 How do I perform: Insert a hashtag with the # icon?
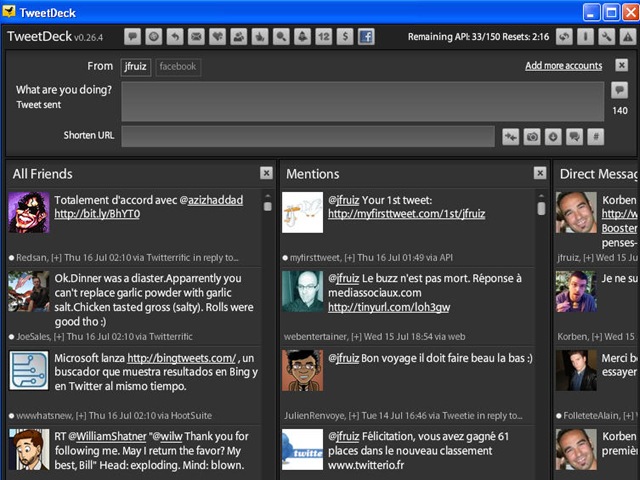tap(596, 137)
